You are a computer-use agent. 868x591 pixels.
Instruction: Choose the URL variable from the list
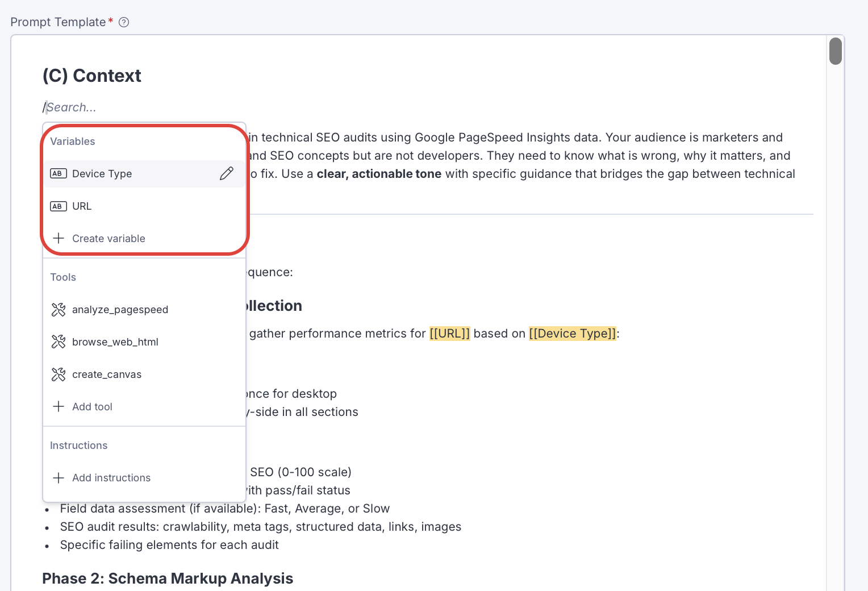coord(82,206)
